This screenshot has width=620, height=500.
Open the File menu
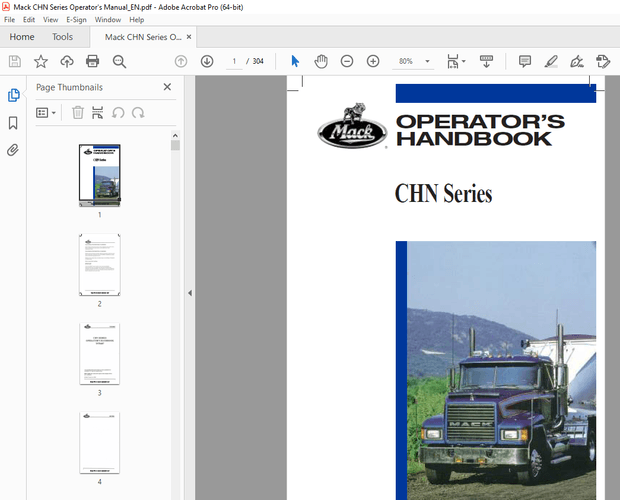[x=9, y=20]
